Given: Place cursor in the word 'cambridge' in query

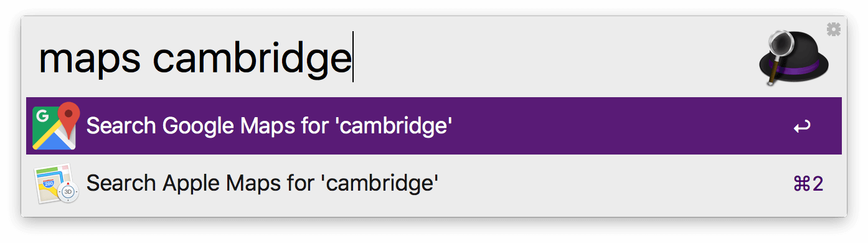Looking at the screenshot, I should coord(252,58).
